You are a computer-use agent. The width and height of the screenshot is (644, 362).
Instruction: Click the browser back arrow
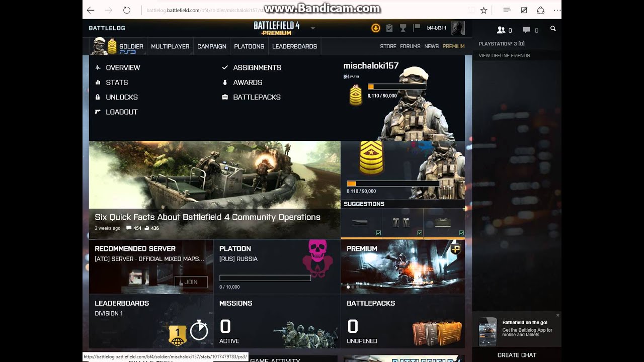tap(91, 10)
